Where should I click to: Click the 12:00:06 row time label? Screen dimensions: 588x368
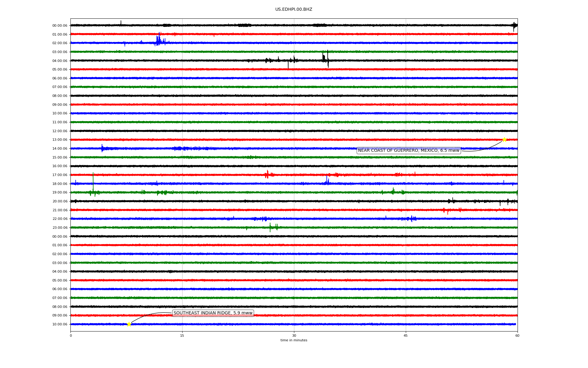(60, 131)
